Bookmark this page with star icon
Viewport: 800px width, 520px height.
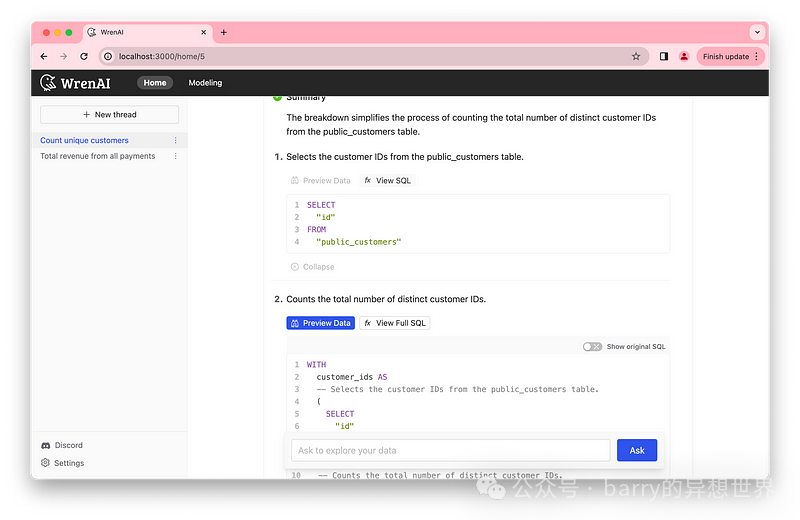636,57
